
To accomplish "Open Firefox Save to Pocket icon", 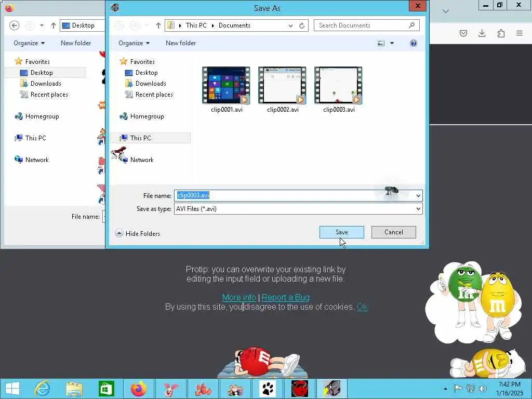I will click(x=463, y=33).
